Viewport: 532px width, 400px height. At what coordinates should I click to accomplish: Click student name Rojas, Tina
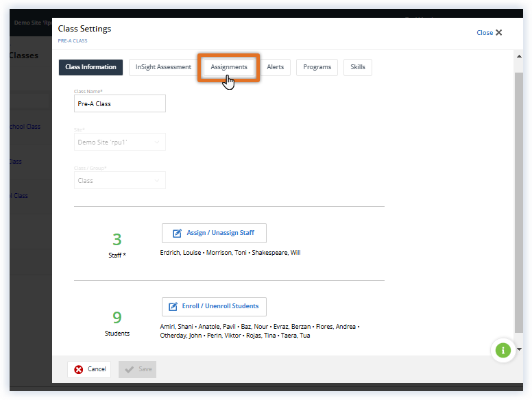click(x=261, y=336)
